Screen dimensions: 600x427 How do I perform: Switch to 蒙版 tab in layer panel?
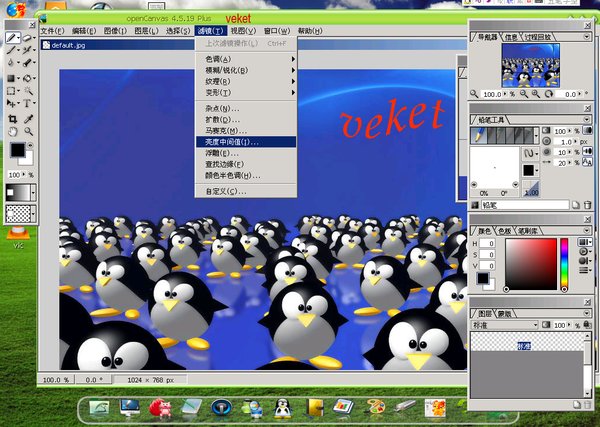(504, 314)
